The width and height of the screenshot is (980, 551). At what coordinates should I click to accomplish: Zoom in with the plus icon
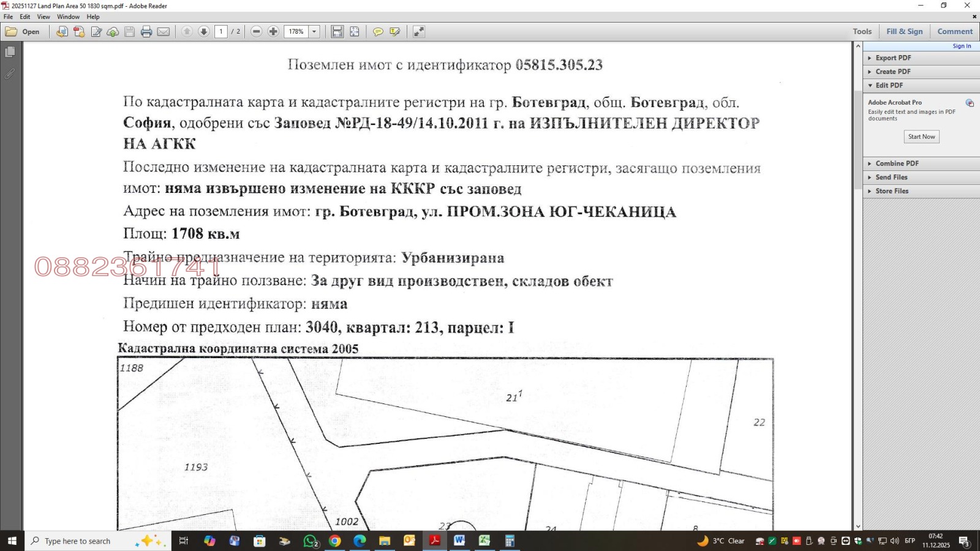(x=273, y=31)
